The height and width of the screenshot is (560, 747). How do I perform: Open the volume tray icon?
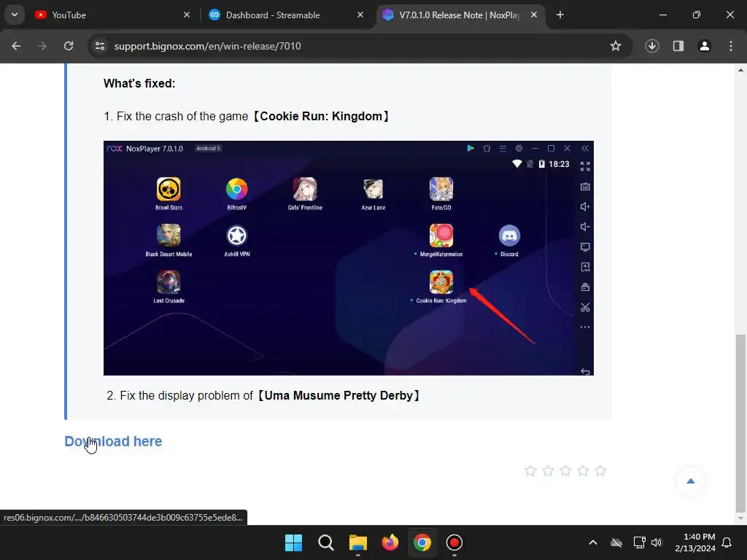point(657,542)
